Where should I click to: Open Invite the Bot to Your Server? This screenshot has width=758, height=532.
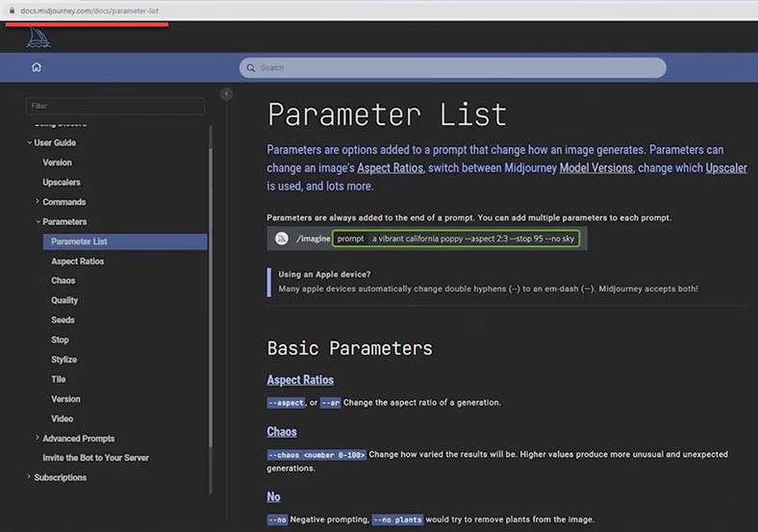[96, 458]
